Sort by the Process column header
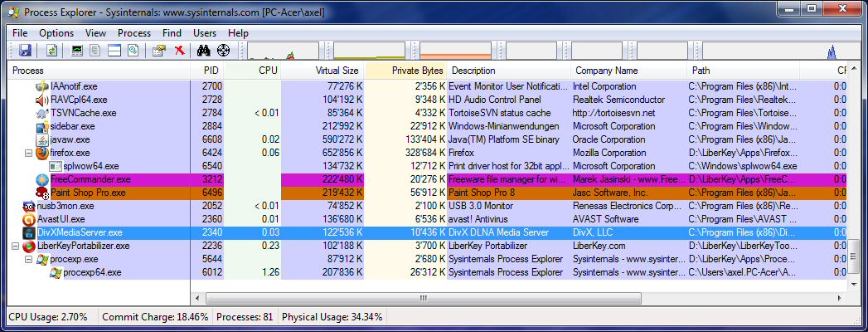 (x=99, y=71)
